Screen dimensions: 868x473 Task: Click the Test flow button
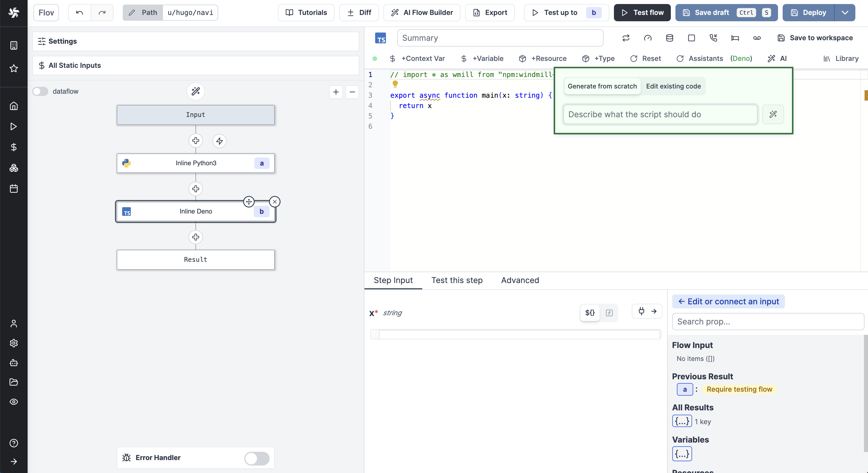(x=642, y=12)
